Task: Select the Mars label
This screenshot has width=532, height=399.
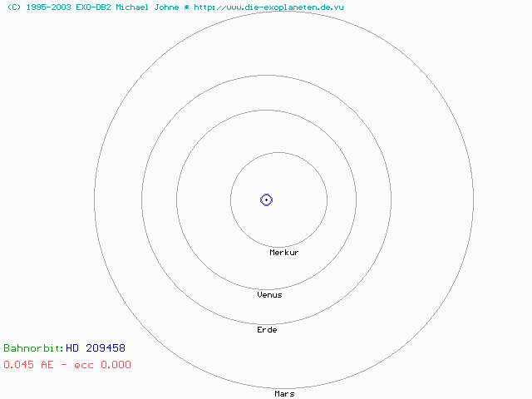Action: (x=284, y=394)
